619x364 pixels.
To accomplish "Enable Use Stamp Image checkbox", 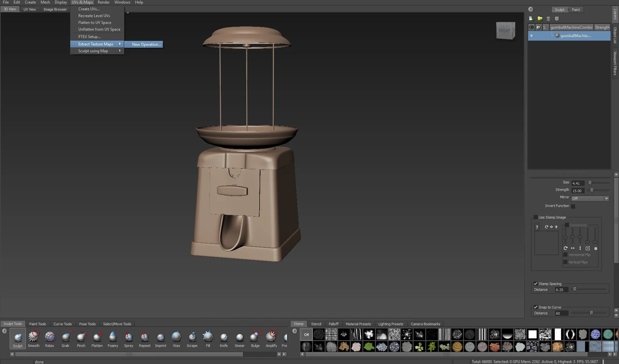I will point(536,217).
